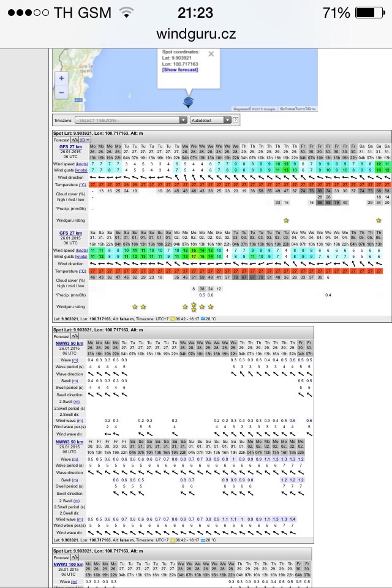Image resolution: width=392 pixels, height=588 pixels.
Task: Click 'Spot coordinates:' text in map popup
Action: pyautogui.click(x=181, y=52)
